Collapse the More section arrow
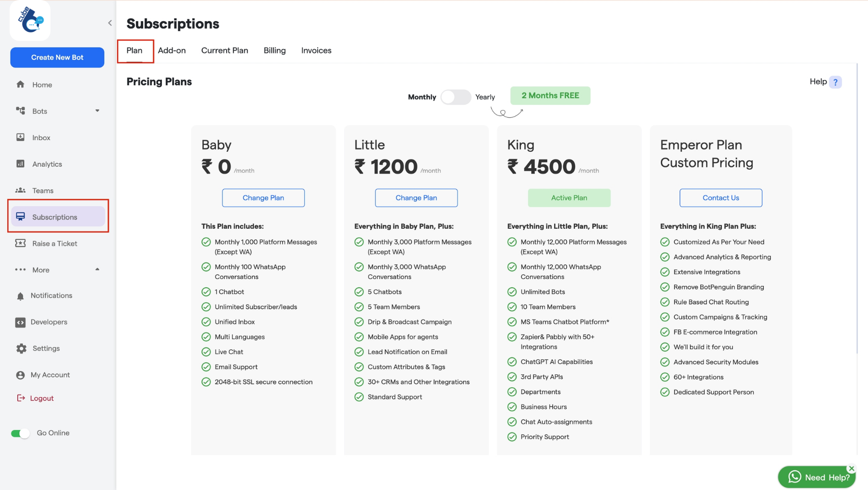 (x=97, y=269)
